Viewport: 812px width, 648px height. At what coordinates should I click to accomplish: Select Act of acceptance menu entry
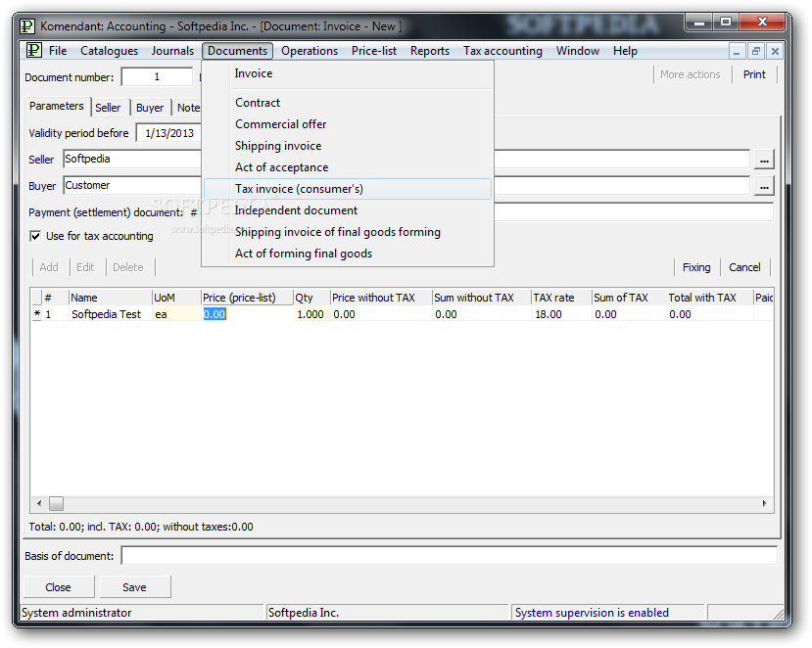348,167
